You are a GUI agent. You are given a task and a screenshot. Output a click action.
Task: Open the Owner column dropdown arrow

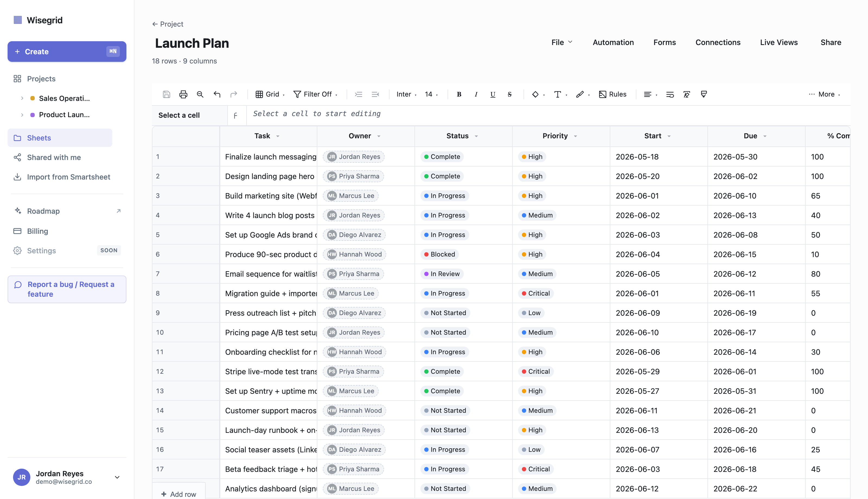click(379, 136)
